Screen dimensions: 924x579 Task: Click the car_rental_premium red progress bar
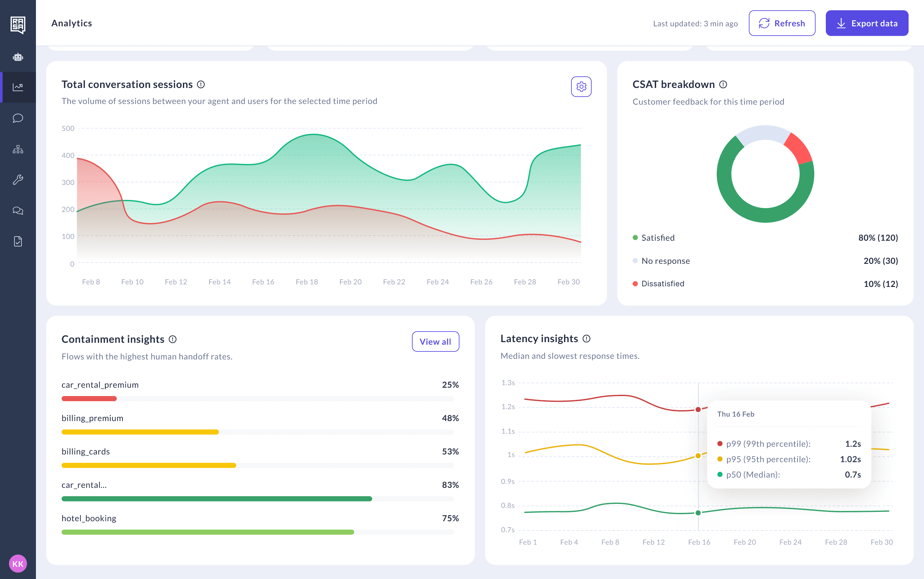[89, 399]
